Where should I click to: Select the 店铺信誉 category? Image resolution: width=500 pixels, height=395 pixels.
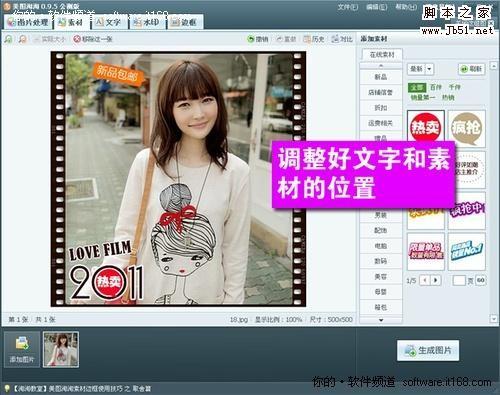(x=381, y=92)
